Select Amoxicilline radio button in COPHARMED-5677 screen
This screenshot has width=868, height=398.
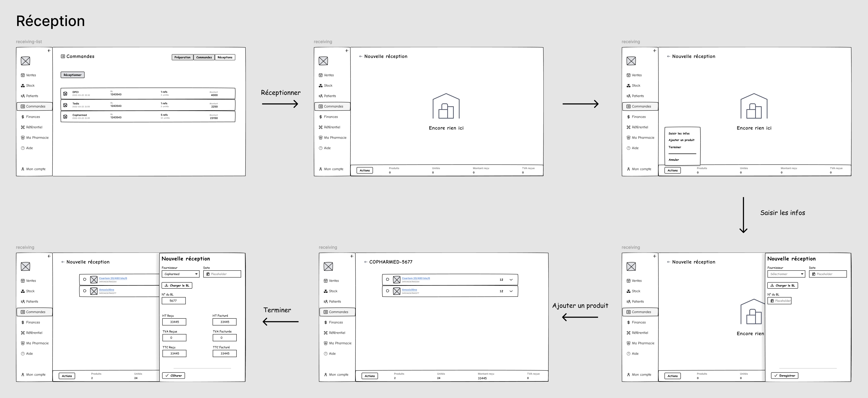[x=387, y=291]
